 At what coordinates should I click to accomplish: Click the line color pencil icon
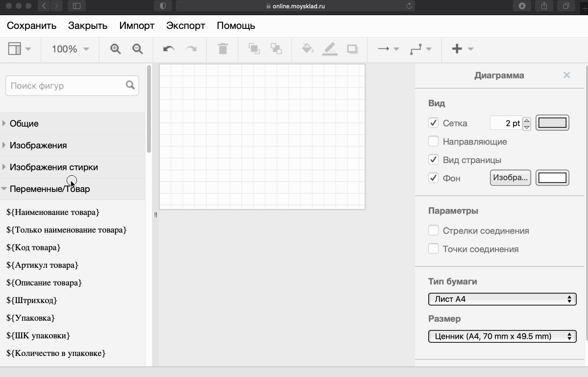pos(330,49)
